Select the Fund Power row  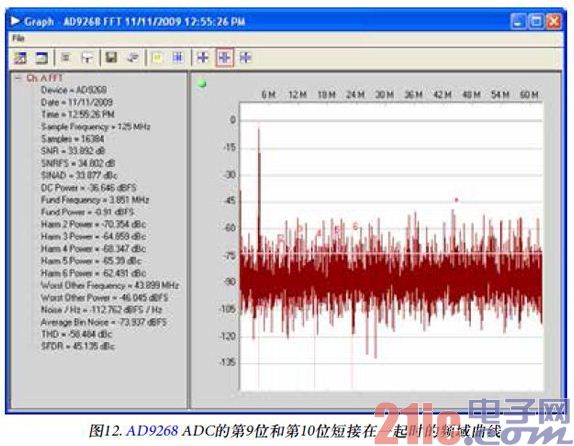point(87,212)
